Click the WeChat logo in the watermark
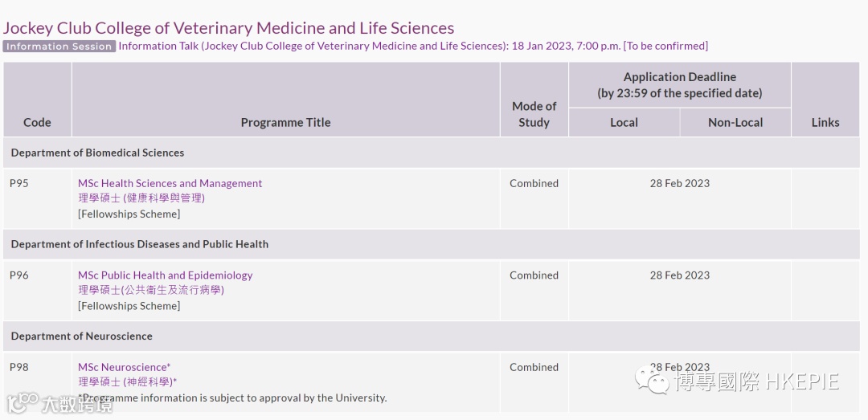 [653, 381]
